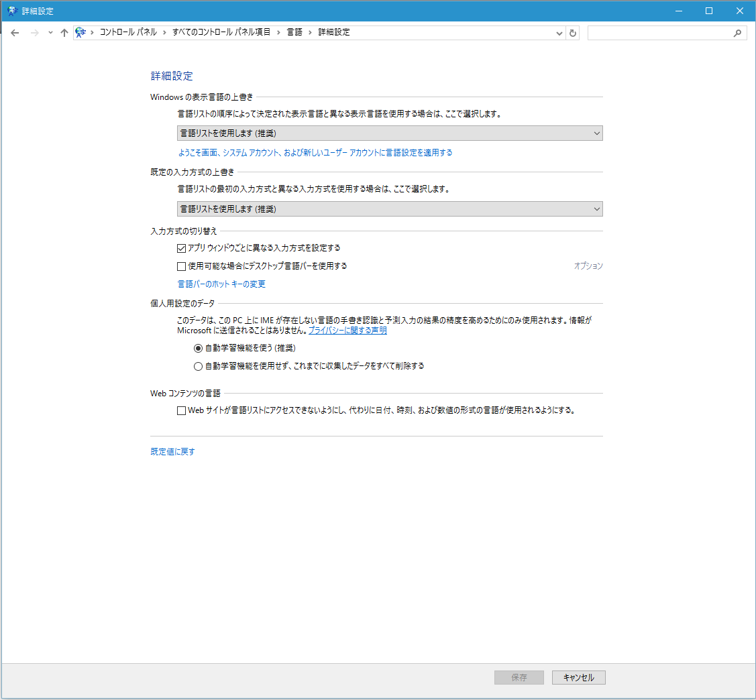
Task: Open the プライバシーに関する声明 link
Action: coord(347,331)
